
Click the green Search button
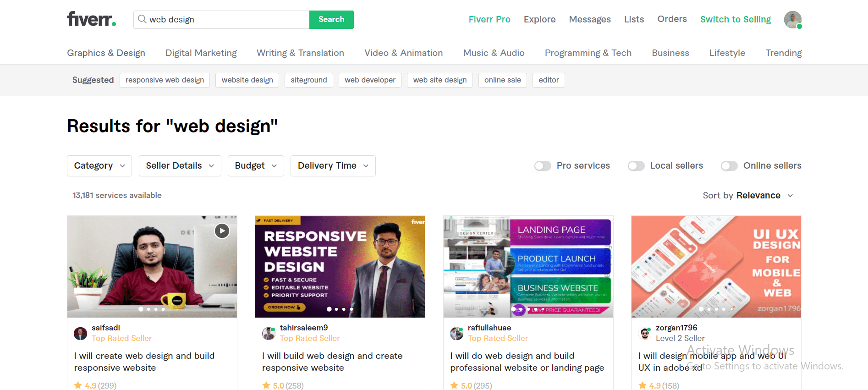(331, 20)
